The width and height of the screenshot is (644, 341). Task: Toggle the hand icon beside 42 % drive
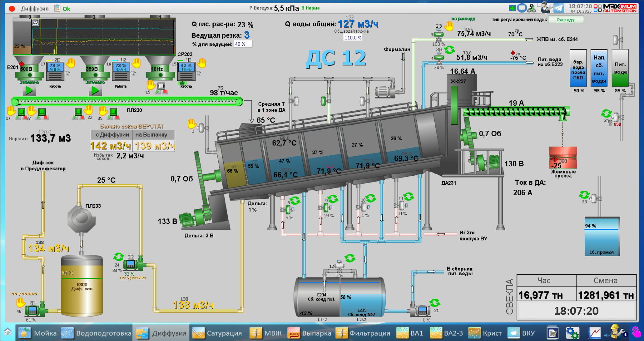[x=201, y=63]
